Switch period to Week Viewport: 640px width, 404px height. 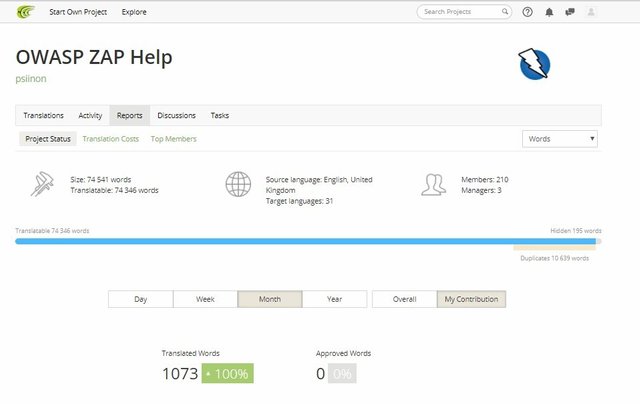205,299
